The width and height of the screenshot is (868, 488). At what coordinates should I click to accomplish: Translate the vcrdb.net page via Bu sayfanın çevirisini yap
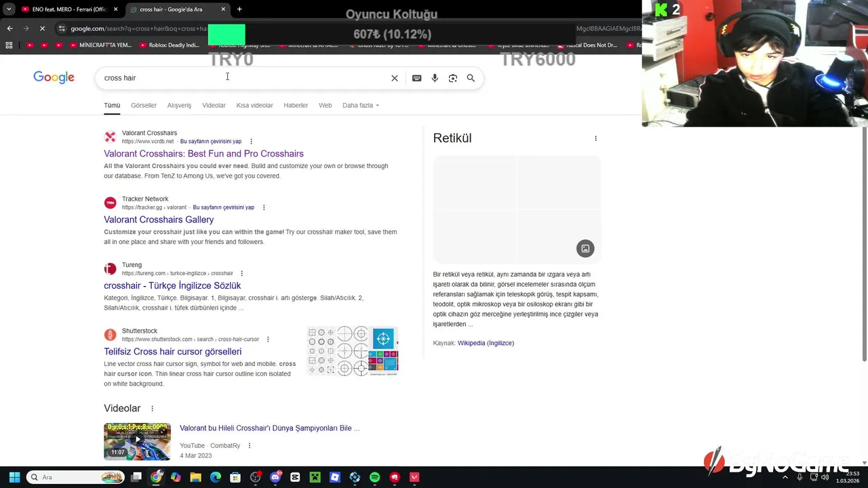pyautogui.click(x=211, y=142)
